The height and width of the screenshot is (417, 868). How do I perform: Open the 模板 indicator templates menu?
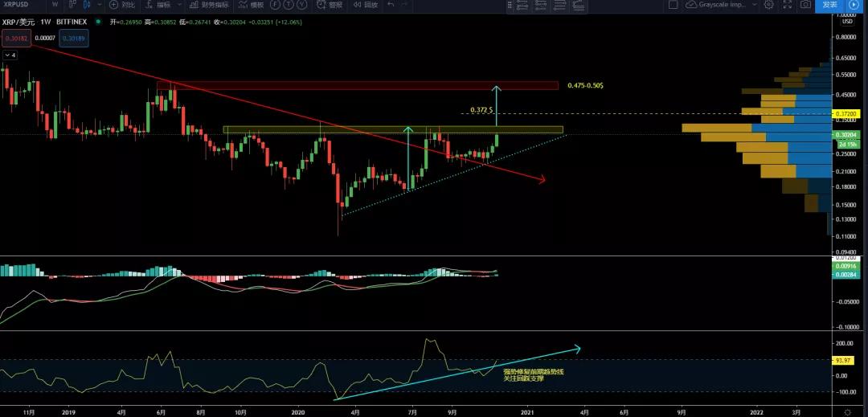(x=252, y=5)
